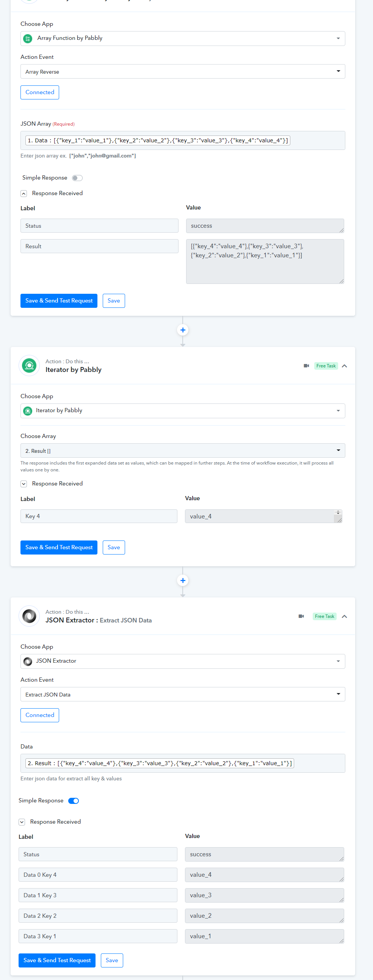This screenshot has height=980, width=373.
Task: Open the Array Reverse action event dropdown
Action: pyautogui.click(x=183, y=71)
